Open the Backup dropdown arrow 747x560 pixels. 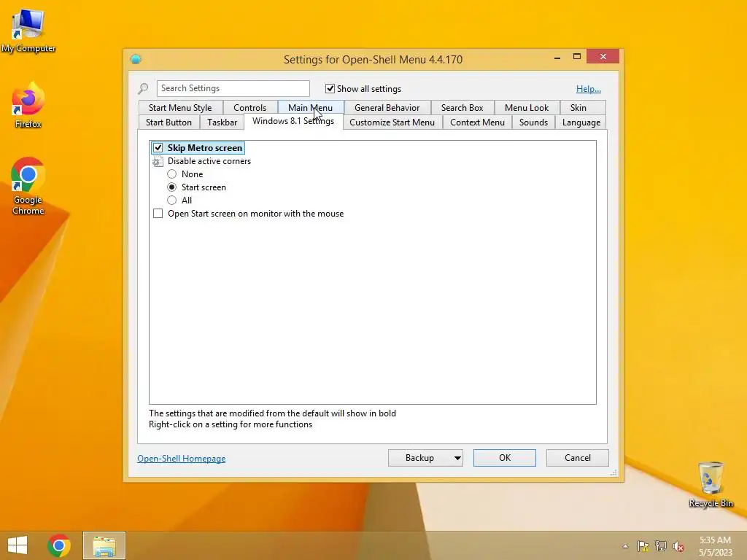tap(457, 458)
